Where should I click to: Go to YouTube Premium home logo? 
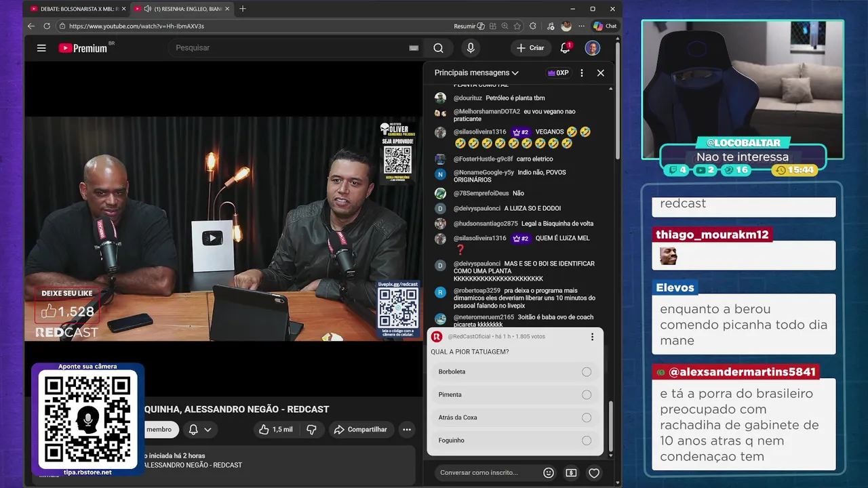tap(83, 48)
